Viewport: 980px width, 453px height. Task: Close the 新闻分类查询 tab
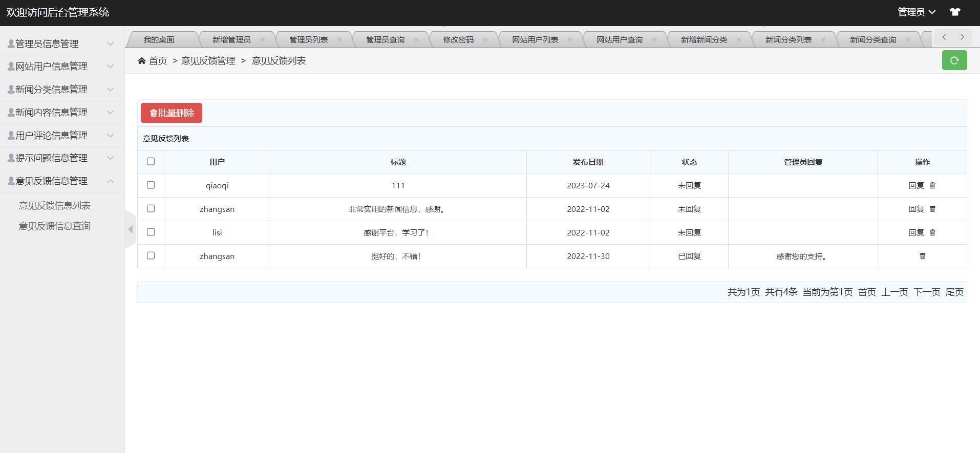tap(908, 39)
